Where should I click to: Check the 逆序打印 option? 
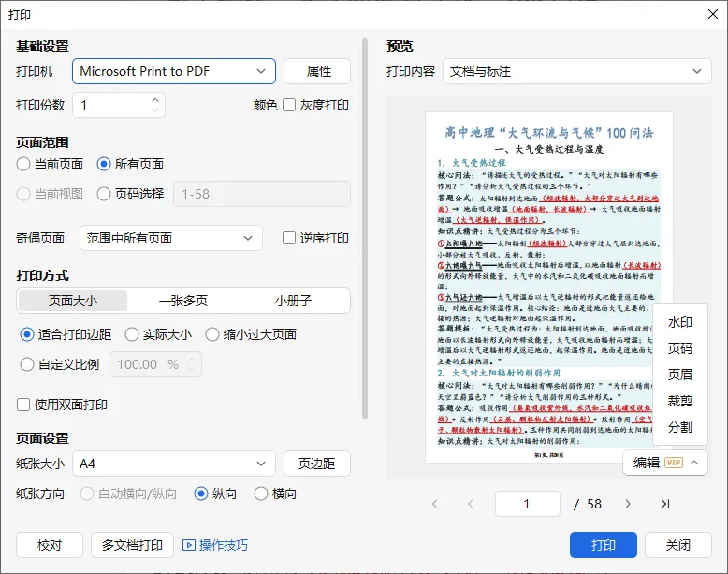pos(289,238)
